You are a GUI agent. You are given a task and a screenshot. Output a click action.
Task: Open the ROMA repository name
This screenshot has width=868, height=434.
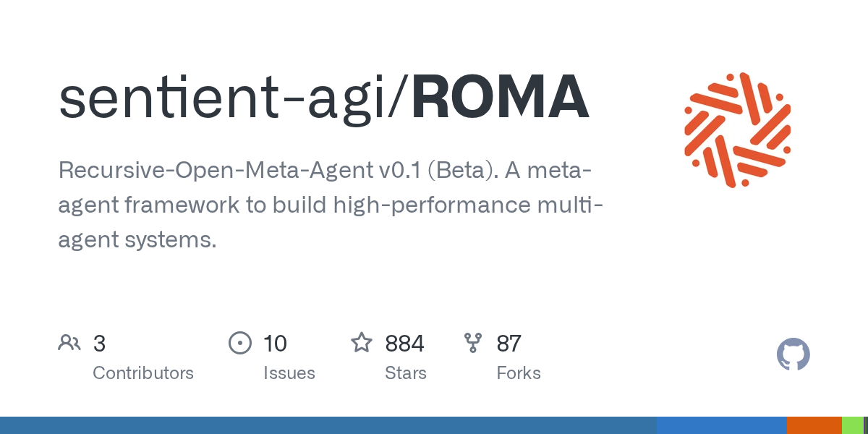point(501,99)
